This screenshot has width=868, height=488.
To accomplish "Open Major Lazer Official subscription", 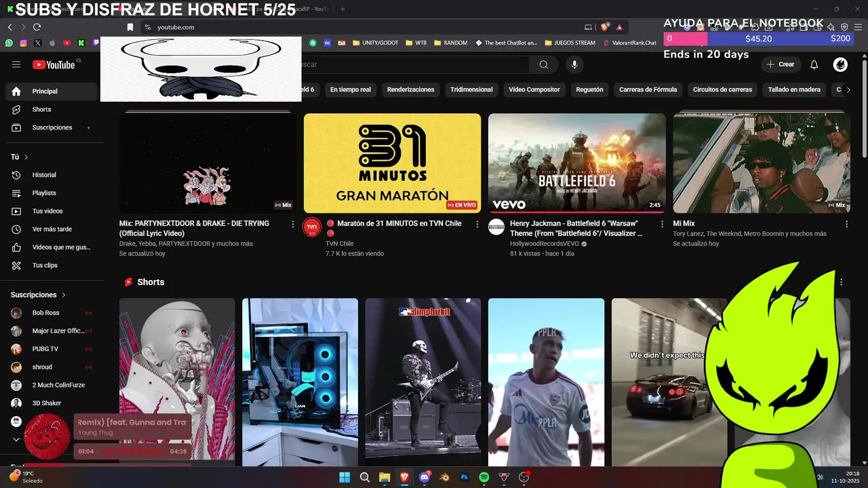I will click(x=52, y=331).
